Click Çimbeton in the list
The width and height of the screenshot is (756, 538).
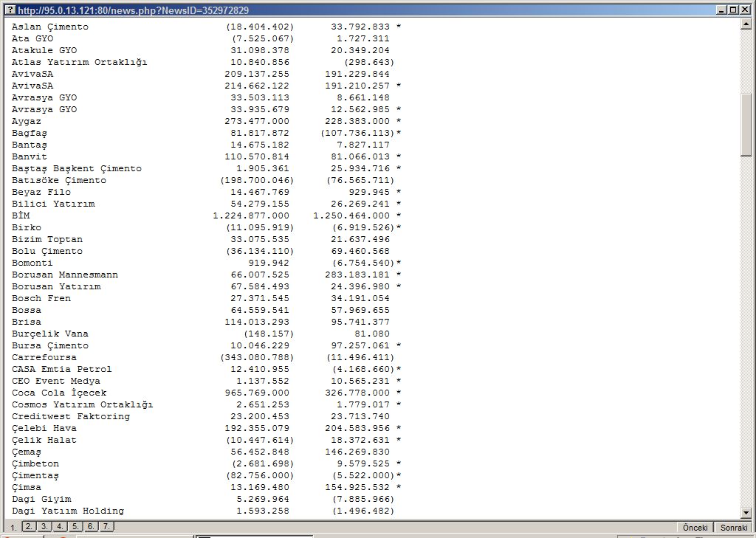(x=35, y=463)
